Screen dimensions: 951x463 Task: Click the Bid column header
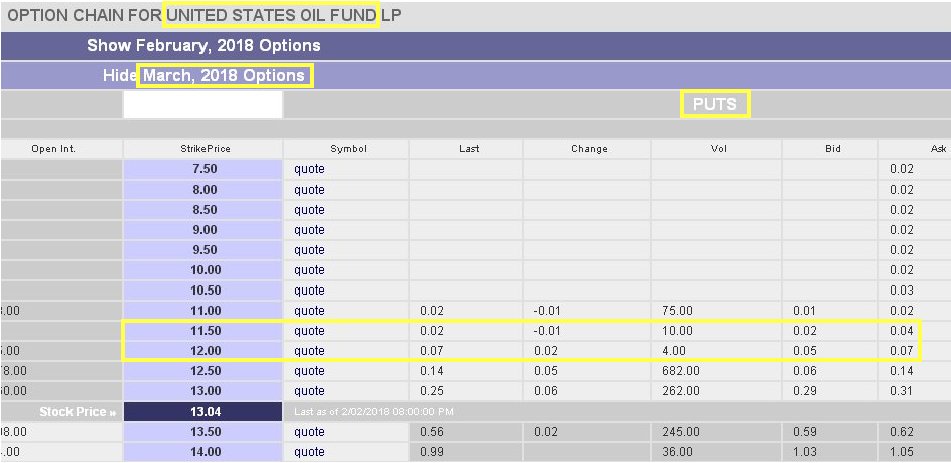(x=833, y=149)
